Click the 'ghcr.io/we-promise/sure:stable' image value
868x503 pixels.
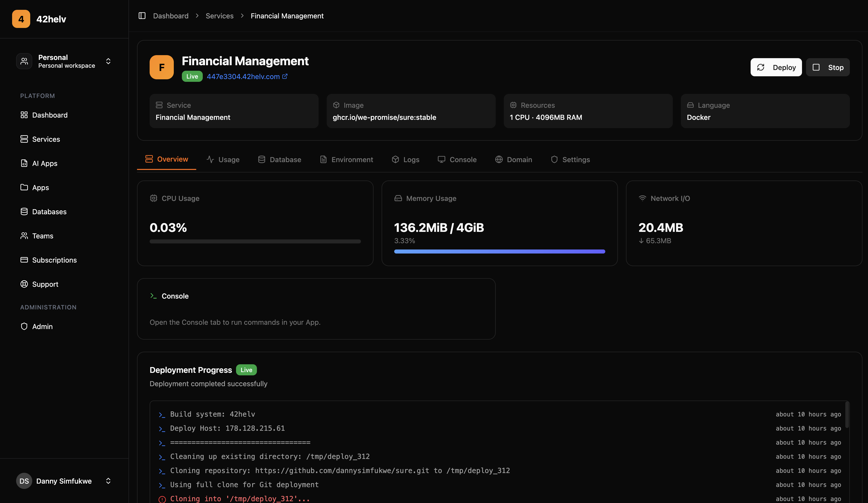[x=384, y=117]
